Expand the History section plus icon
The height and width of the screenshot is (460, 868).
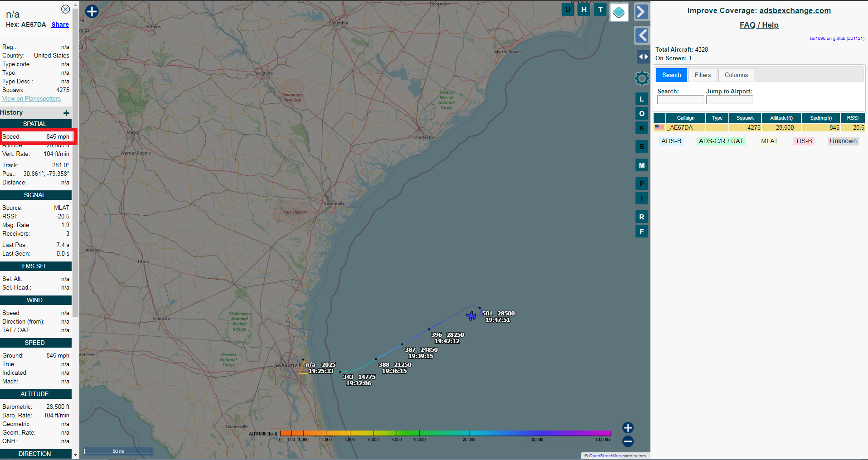pos(67,113)
